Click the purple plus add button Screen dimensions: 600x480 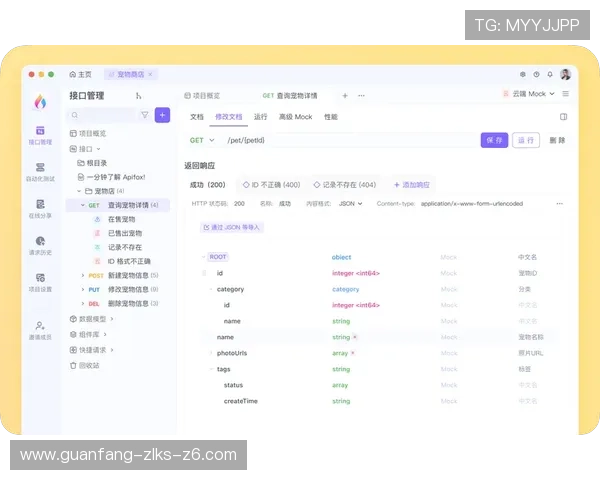162,115
